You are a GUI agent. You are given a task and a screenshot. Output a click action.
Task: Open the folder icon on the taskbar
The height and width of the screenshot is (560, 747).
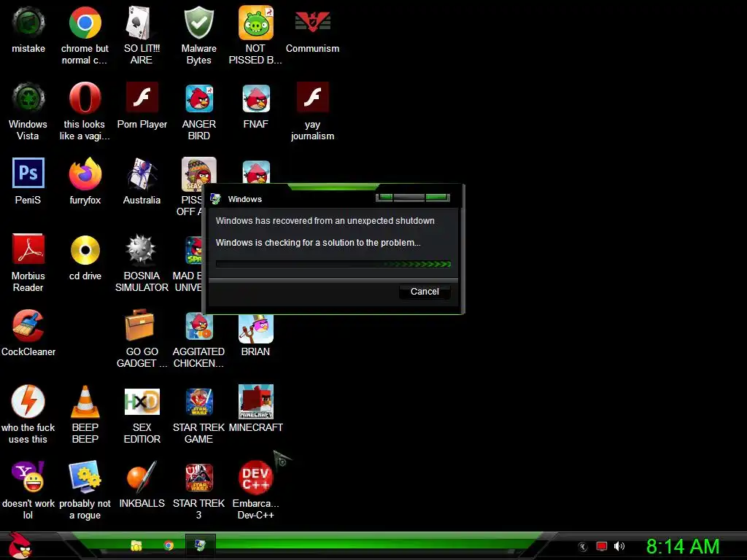pos(136,545)
